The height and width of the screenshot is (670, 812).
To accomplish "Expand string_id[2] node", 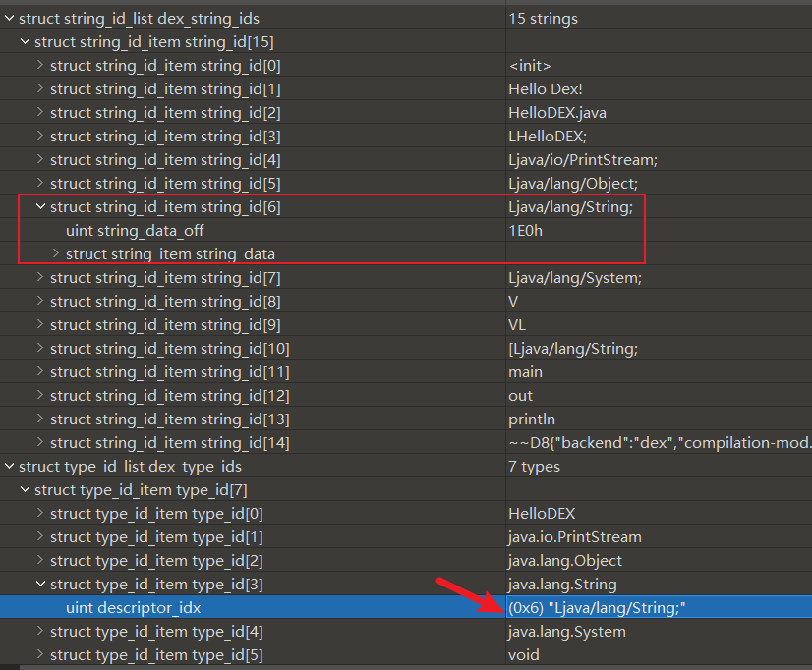I will [40, 112].
